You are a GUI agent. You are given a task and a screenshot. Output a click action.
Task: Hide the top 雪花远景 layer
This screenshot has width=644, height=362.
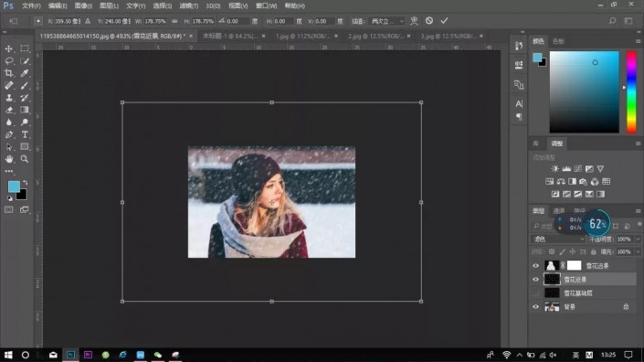point(535,266)
